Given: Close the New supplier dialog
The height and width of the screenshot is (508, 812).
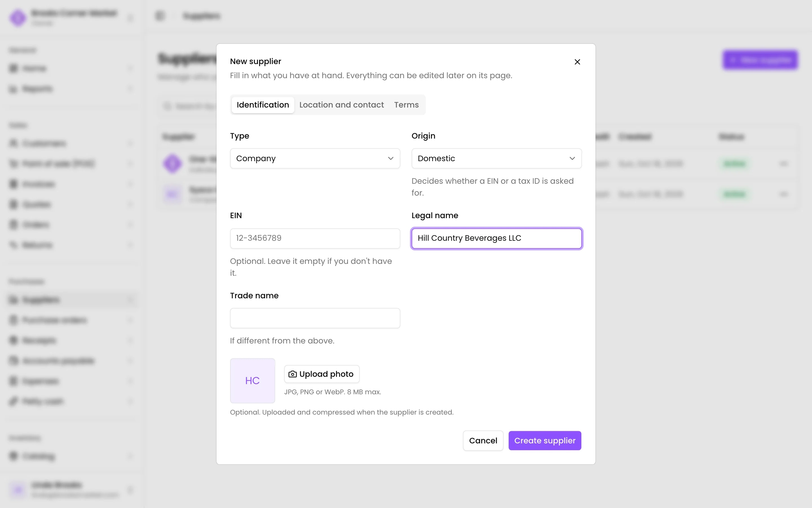Looking at the screenshot, I should pos(577,62).
